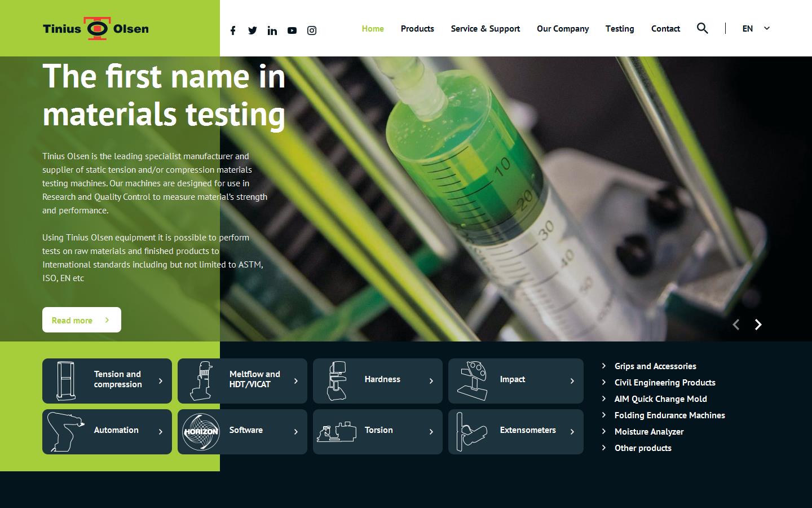Screen dimensions: 812x508
Task: Go to next hero slide arrow
Action: (x=758, y=325)
